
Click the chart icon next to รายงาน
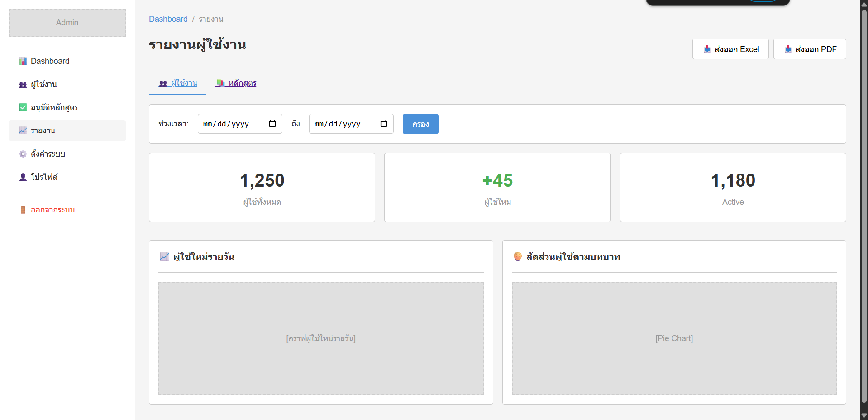23,130
